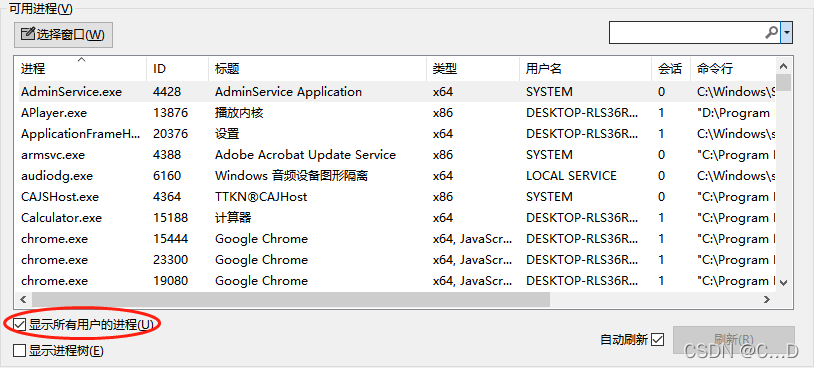Click the search magnifier icon
The image size is (814, 368).
[772, 33]
